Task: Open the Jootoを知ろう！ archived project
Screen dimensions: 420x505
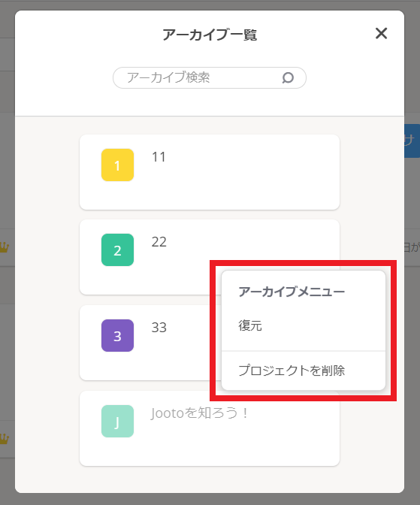Action: [199, 413]
